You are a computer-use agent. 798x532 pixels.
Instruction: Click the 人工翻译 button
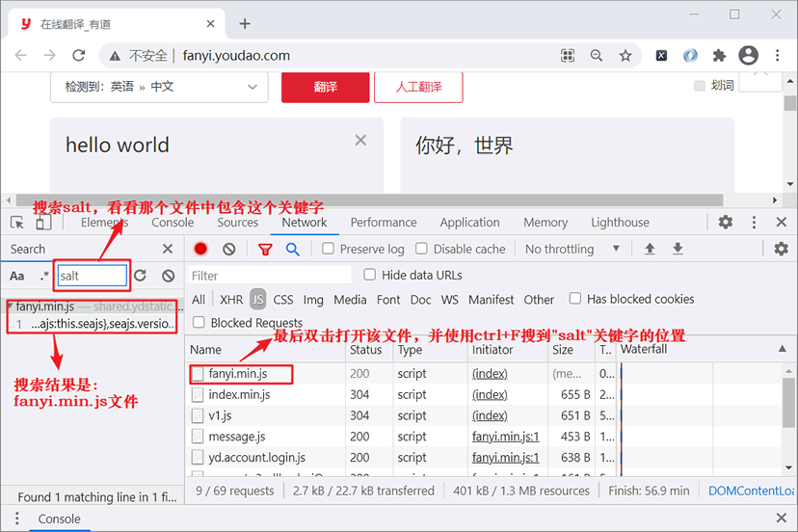tap(418, 87)
